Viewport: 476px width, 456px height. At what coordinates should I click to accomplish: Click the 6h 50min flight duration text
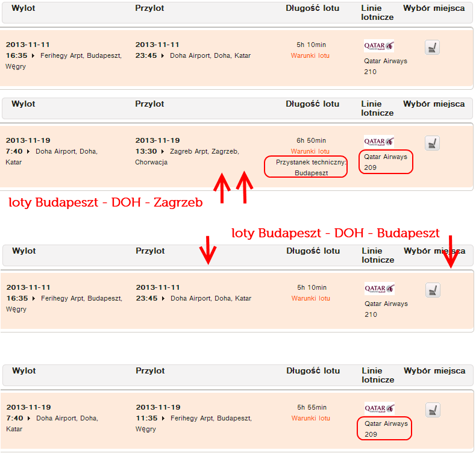[311, 140]
